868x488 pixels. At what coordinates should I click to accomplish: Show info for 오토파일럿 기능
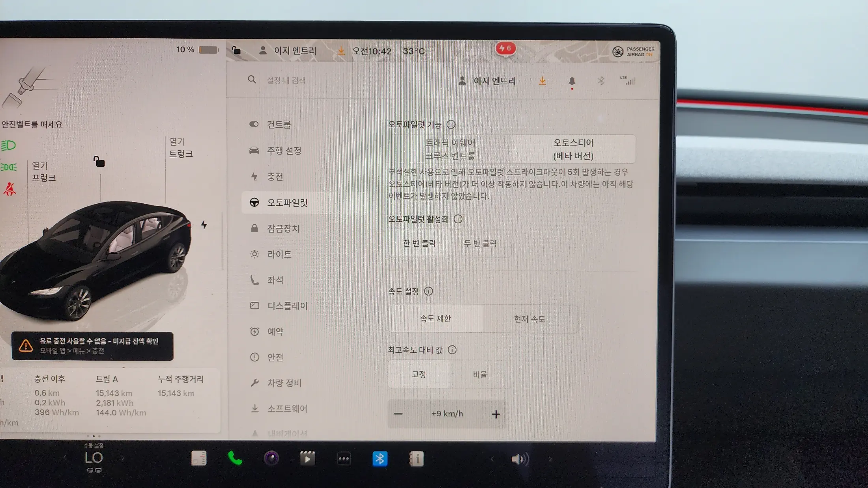point(451,125)
